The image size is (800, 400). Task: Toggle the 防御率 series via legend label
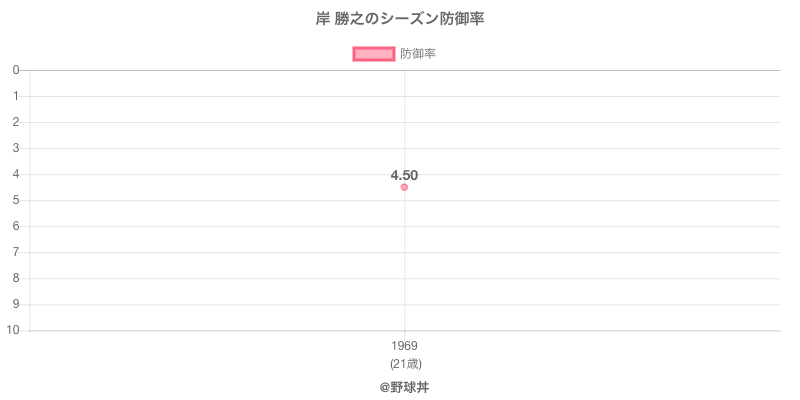point(418,54)
